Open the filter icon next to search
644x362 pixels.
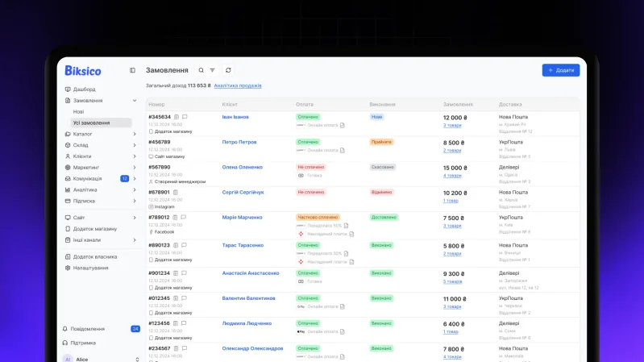(x=212, y=70)
